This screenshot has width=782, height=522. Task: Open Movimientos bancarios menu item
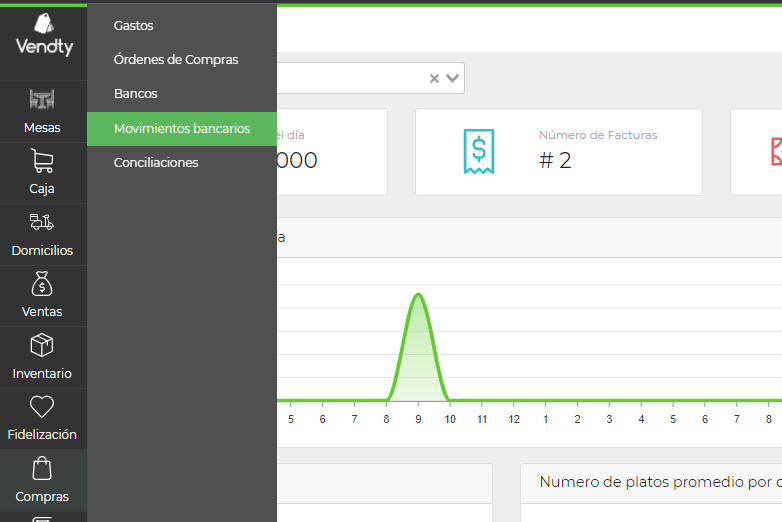point(182,129)
